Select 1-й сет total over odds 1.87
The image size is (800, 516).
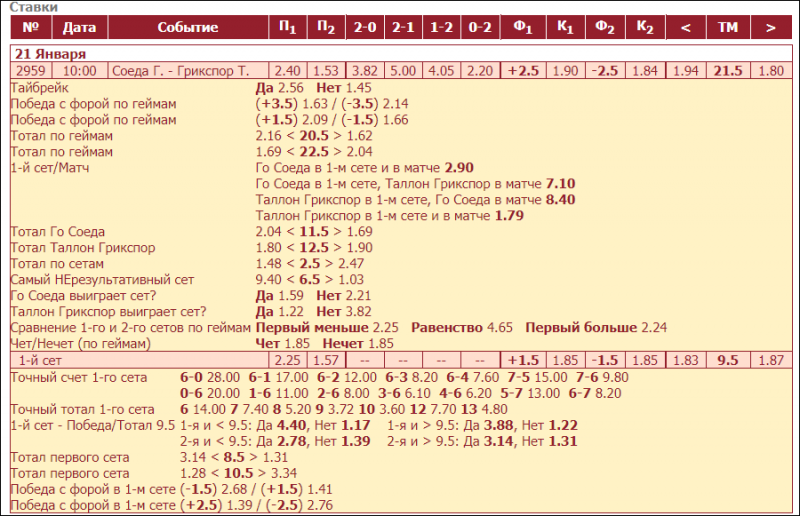point(771,360)
